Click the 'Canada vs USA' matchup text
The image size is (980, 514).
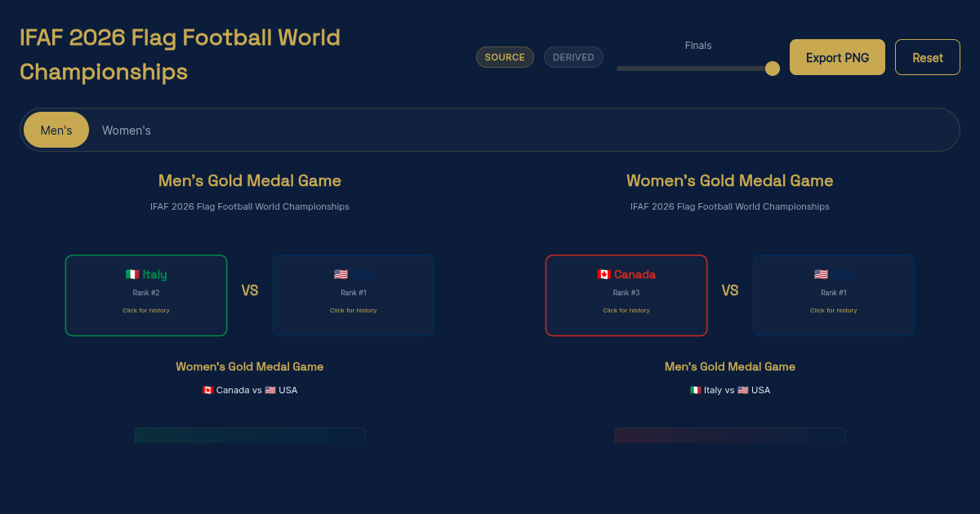(250, 390)
